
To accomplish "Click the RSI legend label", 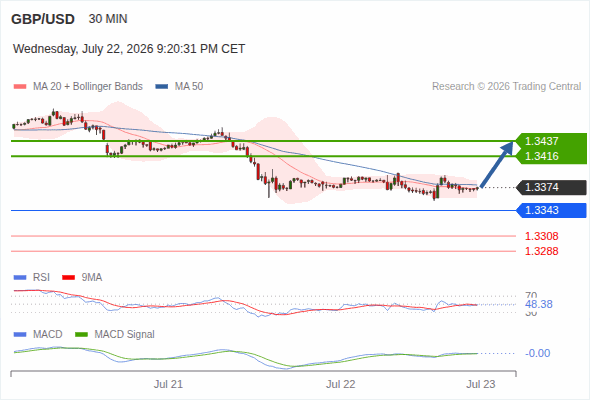I will coord(41,278).
